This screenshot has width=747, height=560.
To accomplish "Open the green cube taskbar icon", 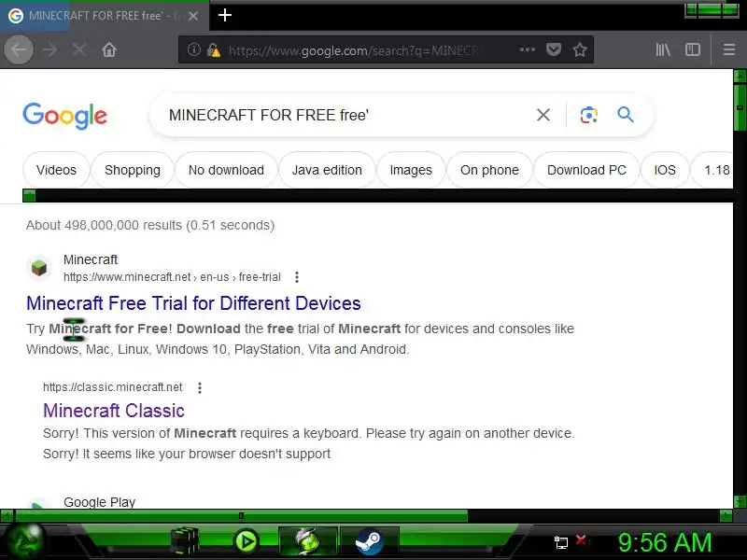I will [185, 541].
